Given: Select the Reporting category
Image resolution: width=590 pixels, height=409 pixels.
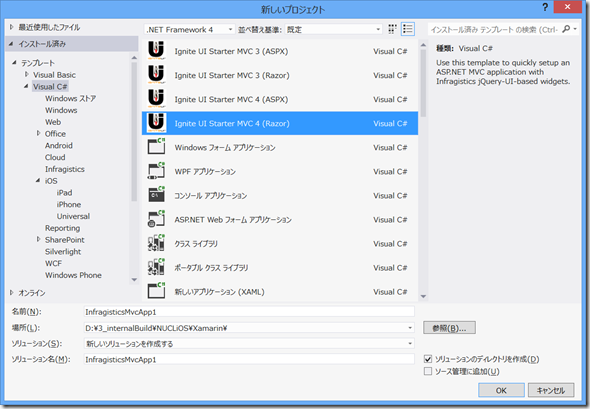Looking at the screenshot, I should [x=62, y=228].
